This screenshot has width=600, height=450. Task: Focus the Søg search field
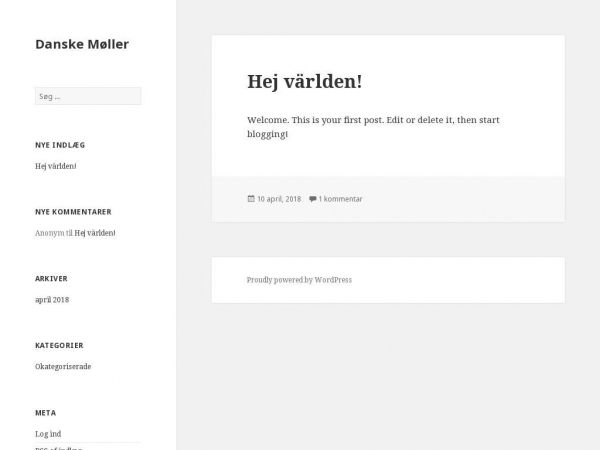pyautogui.click(x=88, y=96)
